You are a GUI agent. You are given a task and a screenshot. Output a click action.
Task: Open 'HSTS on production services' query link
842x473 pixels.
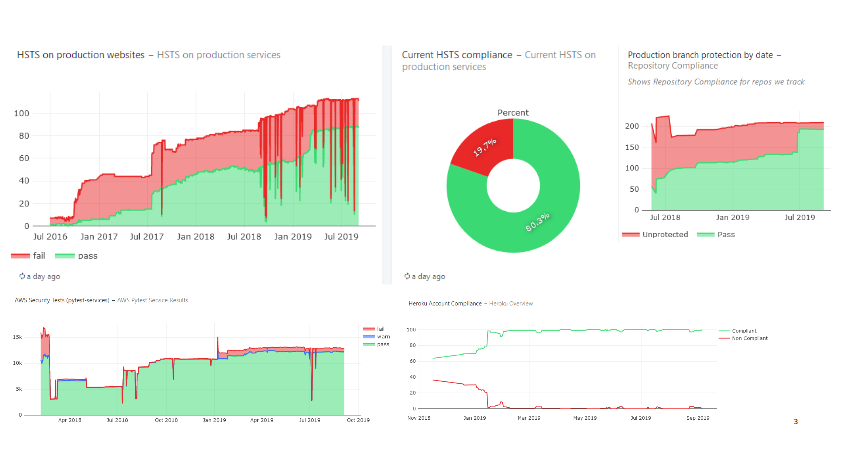[219, 55]
